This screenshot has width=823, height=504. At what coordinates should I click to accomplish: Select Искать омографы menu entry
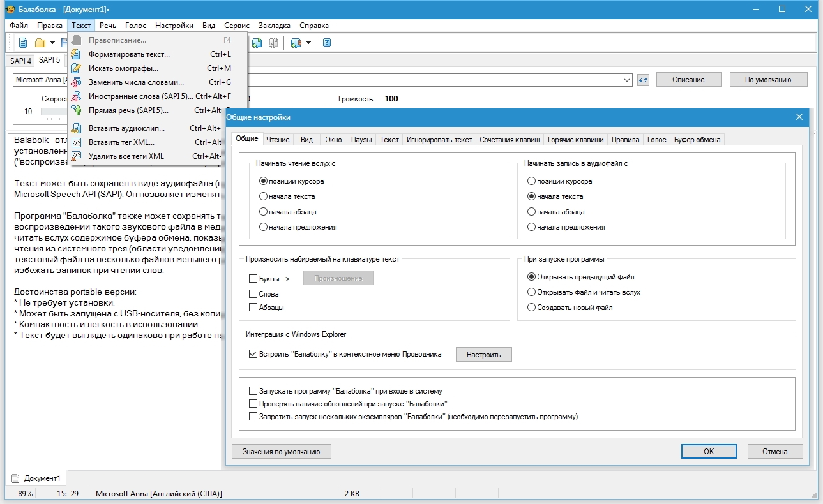(x=123, y=68)
